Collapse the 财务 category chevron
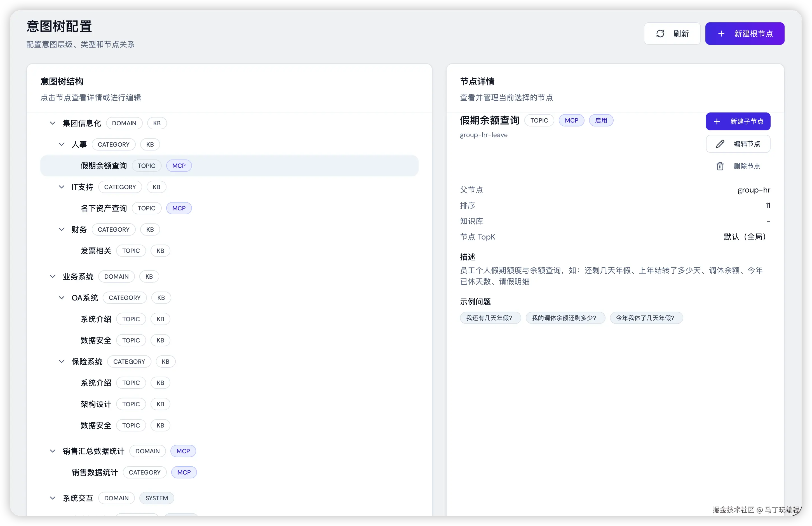The image size is (812, 526). [61, 230]
